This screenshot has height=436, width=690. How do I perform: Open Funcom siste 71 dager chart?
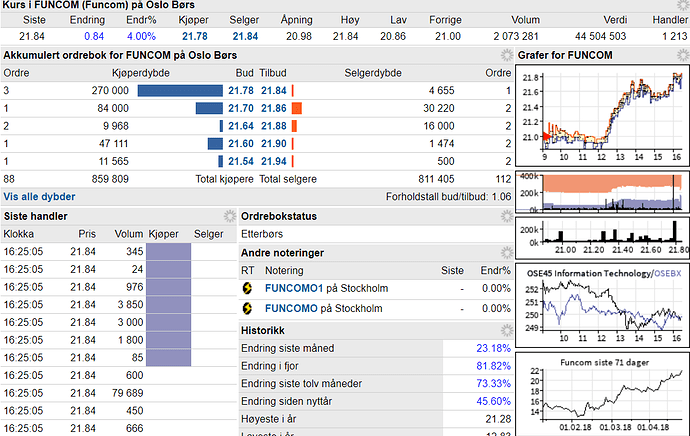point(602,394)
